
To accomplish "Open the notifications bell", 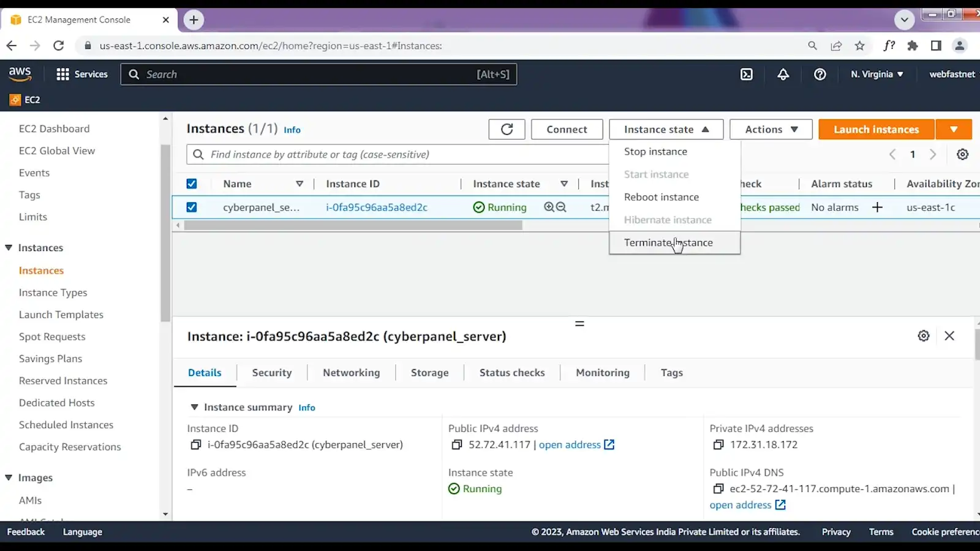I will (783, 74).
